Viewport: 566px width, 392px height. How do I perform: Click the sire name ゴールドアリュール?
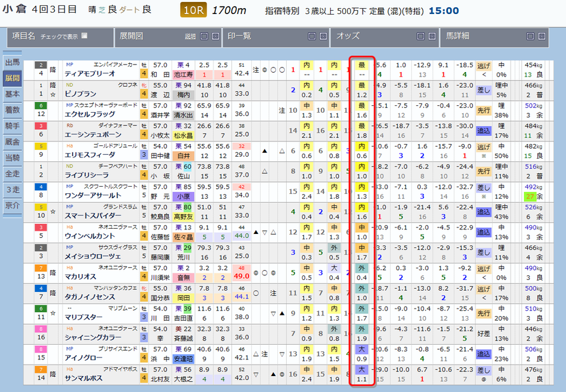[115, 146]
